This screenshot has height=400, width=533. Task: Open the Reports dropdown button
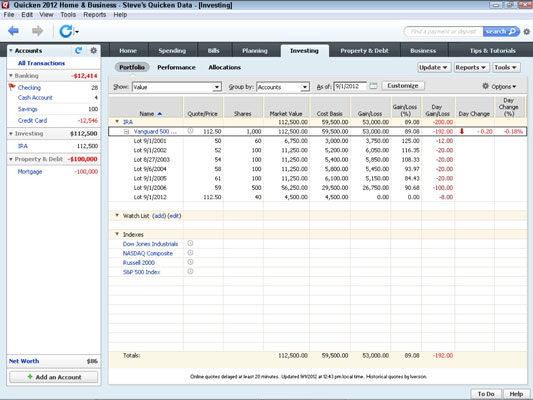click(x=471, y=67)
